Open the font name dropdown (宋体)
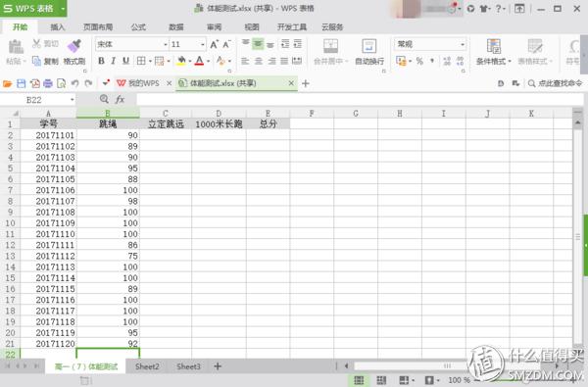 tap(165, 45)
